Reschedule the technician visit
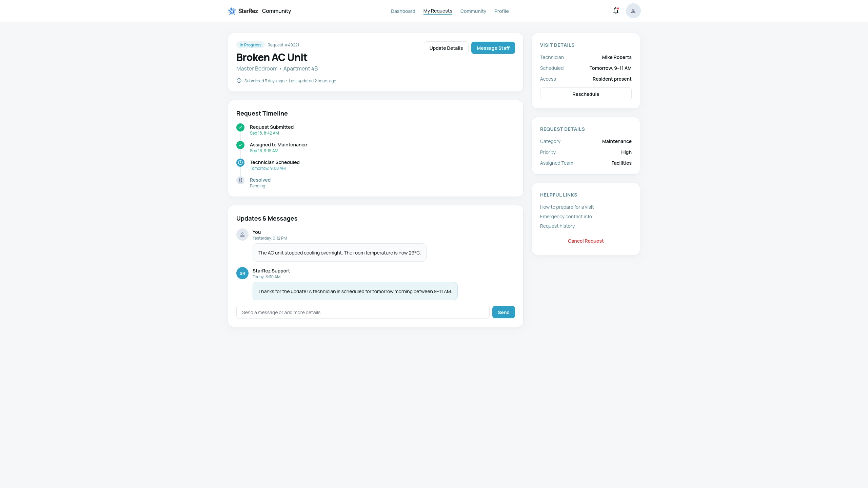The image size is (868, 488). pyautogui.click(x=586, y=94)
